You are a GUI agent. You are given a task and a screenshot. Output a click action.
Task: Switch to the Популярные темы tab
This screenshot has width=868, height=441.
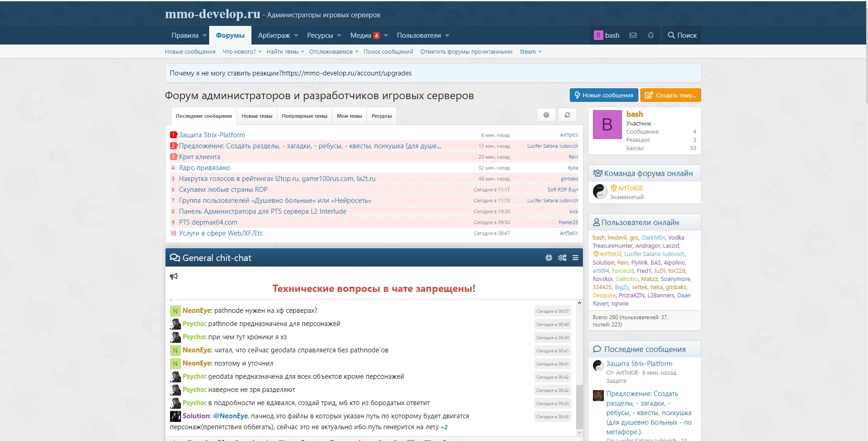tap(305, 116)
